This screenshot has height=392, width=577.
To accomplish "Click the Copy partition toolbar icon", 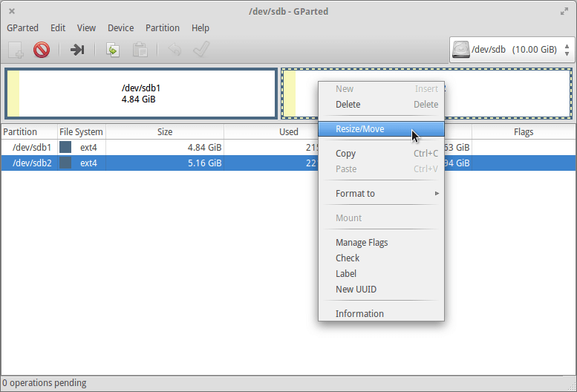I will click(x=113, y=50).
